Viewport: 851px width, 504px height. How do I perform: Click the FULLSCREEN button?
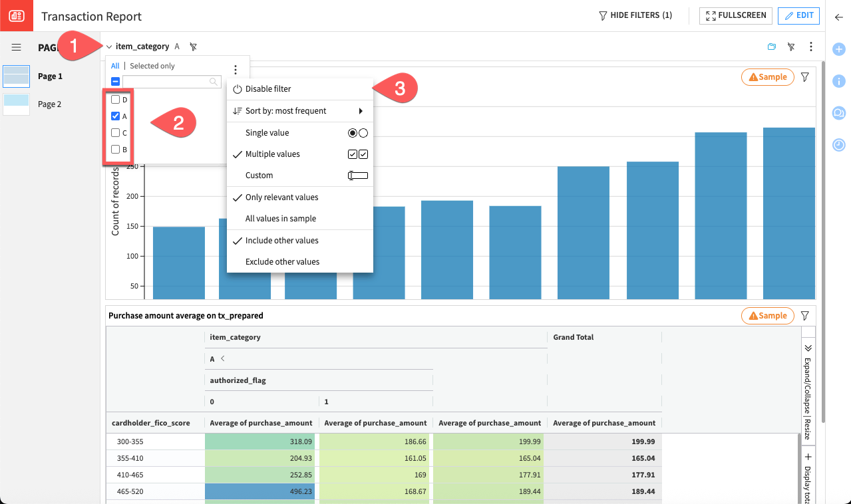point(735,16)
